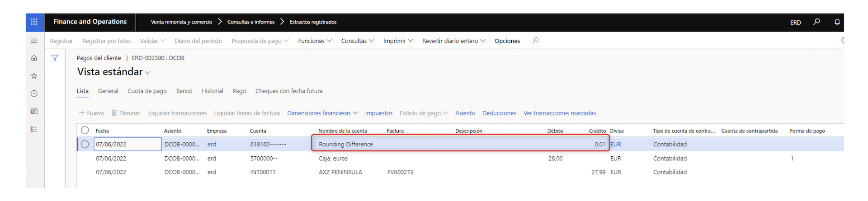Switch to the Pago tab
The height and width of the screenshot is (201, 868).
[239, 91]
